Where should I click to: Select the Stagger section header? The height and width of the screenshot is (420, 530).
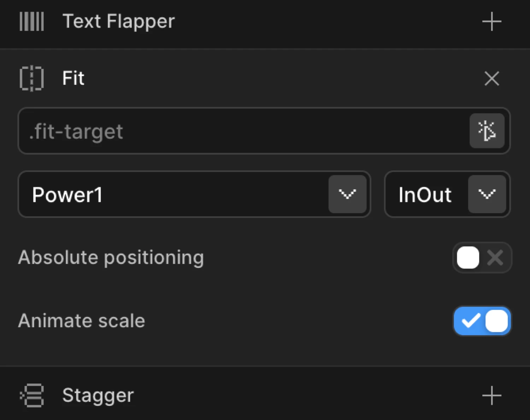98,395
